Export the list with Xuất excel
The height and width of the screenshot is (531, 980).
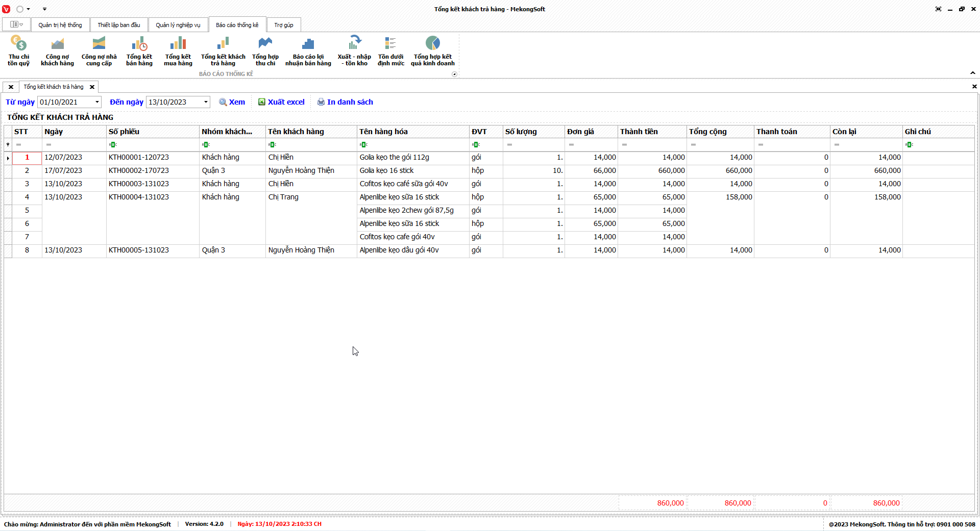coord(281,102)
